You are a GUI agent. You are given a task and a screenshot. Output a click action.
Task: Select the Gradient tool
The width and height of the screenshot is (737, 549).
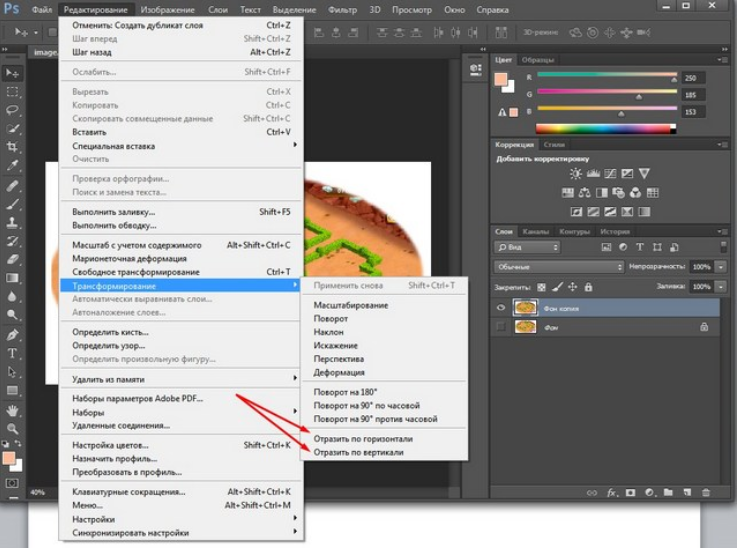point(12,278)
